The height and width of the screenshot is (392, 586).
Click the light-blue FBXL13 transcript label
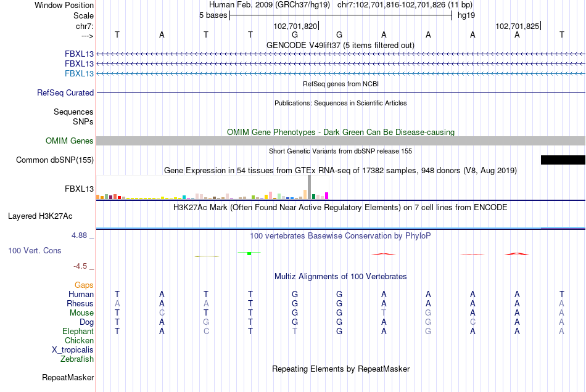click(79, 73)
